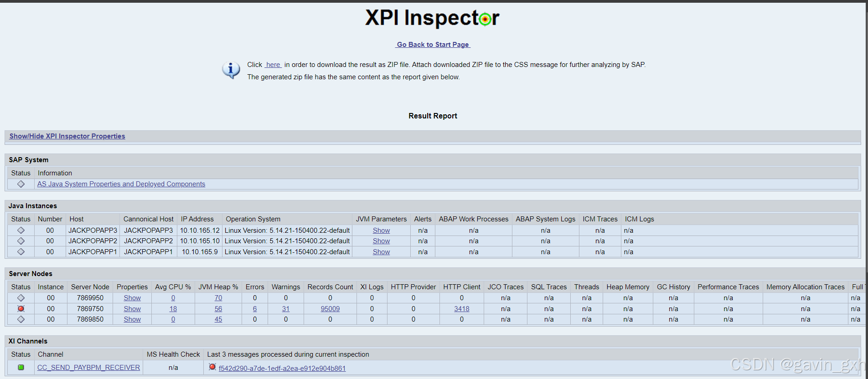Click status diamond for server node 7869950
Viewport: 868px width, 379px height.
(x=21, y=298)
